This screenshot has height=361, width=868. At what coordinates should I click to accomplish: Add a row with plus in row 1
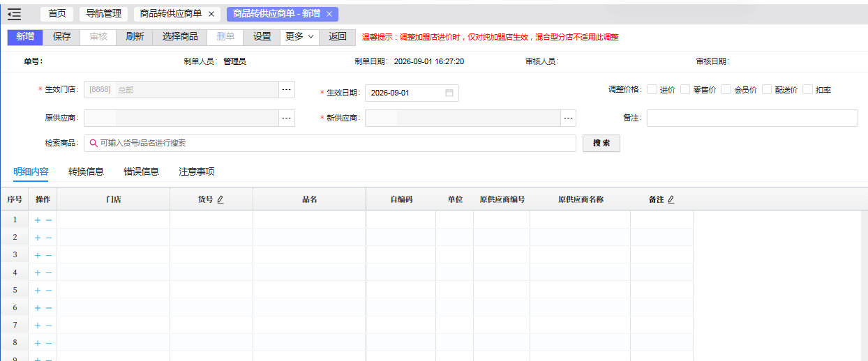coord(38,220)
